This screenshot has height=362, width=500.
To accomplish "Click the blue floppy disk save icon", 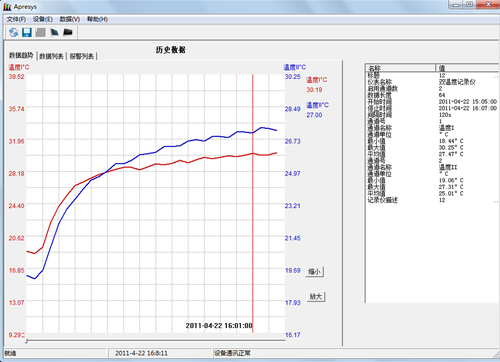I will [x=27, y=32].
